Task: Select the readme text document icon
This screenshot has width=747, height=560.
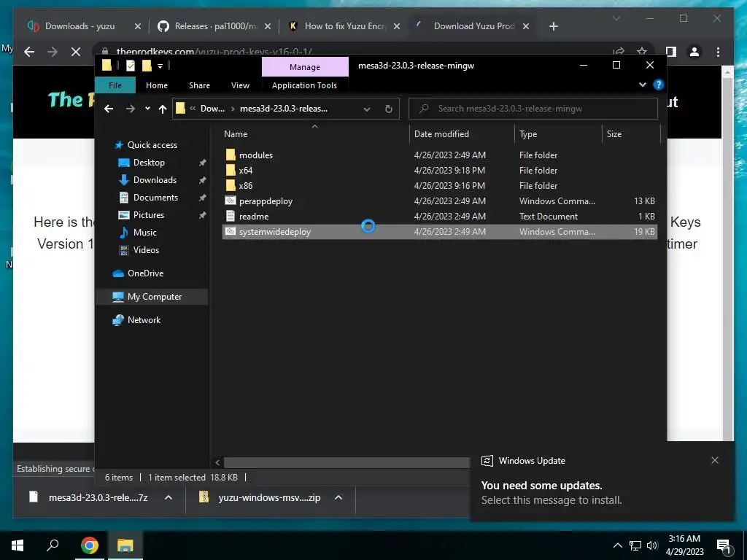Action: pyautogui.click(x=231, y=216)
